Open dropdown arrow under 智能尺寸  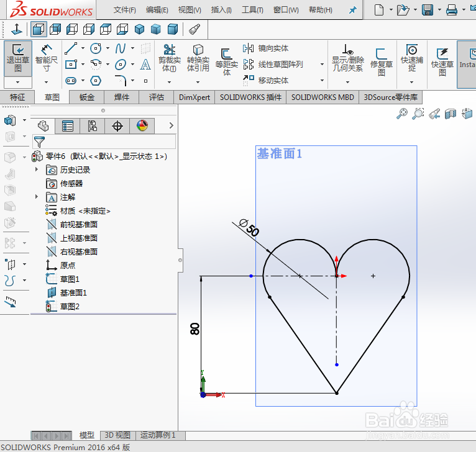click(46, 82)
